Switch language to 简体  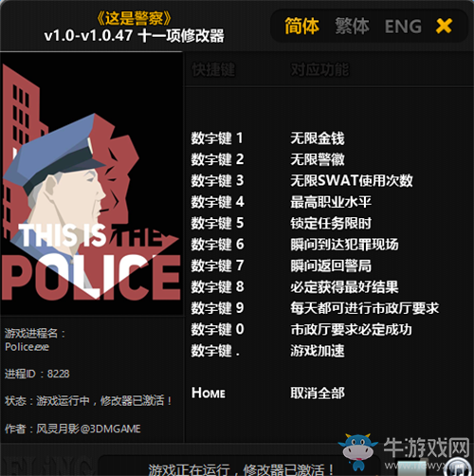click(301, 26)
